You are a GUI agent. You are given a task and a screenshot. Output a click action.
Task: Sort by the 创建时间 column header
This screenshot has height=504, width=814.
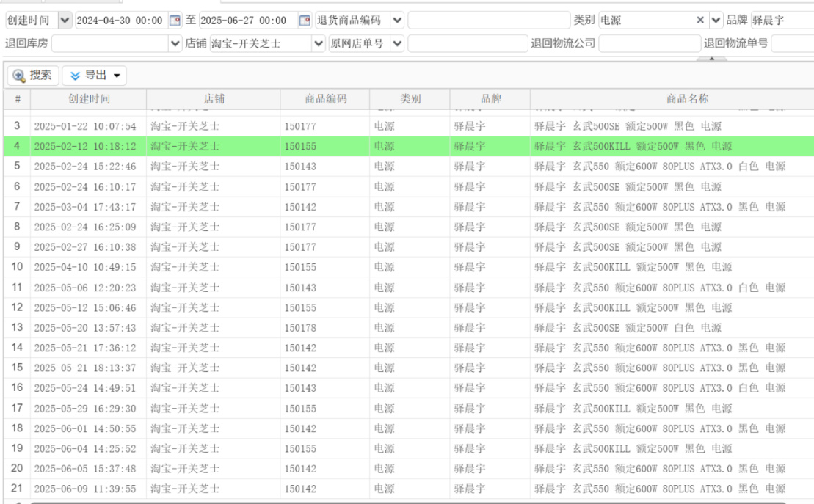[x=89, y=98]
